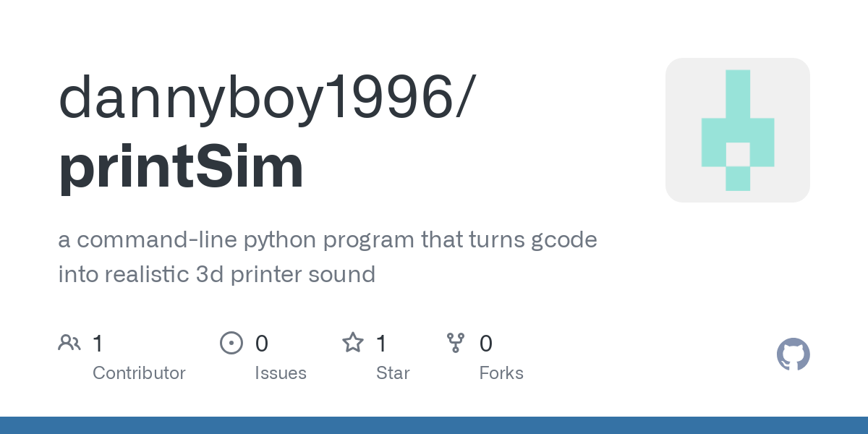Screen dimensions: 868x434
Task: Click the Forks label
Action: pos(501,373)
